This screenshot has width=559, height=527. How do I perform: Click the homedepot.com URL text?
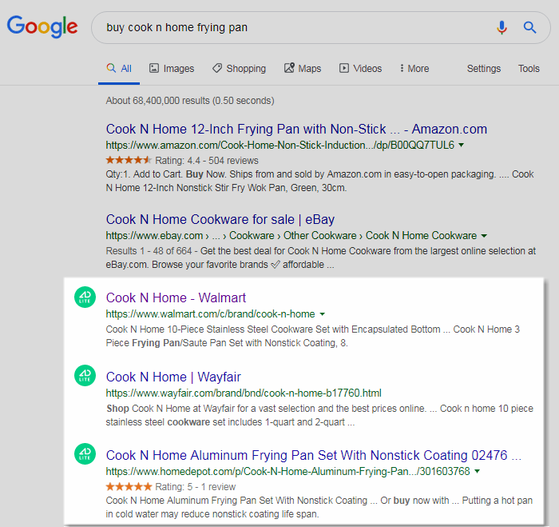point(288,471)
